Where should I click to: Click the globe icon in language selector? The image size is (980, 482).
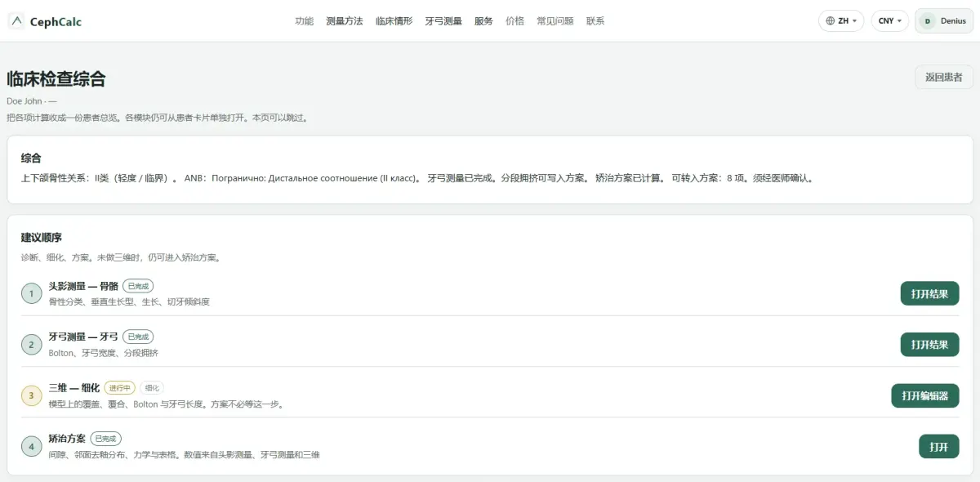pyautogui.click(x=831, y=21)
